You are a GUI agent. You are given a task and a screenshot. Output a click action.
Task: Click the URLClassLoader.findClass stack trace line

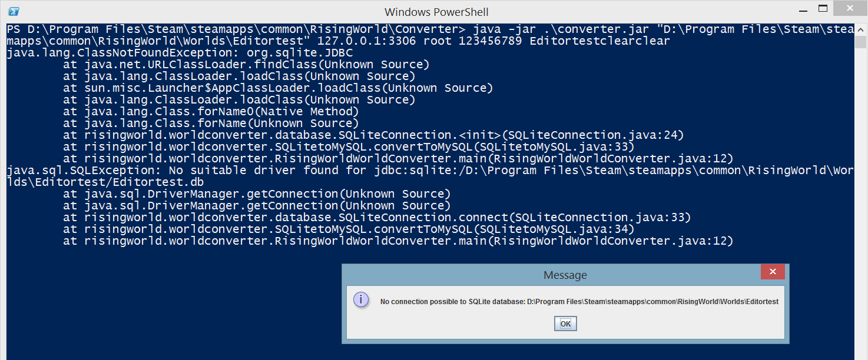pos(246,65)
